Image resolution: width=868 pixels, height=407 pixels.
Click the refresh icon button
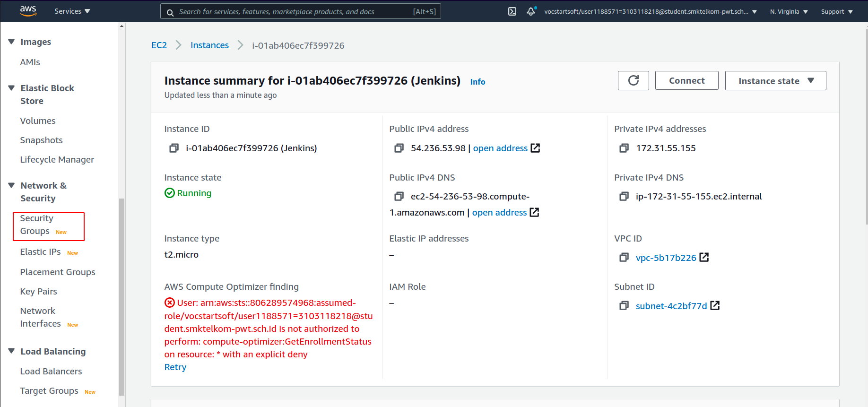pos(634,80)
